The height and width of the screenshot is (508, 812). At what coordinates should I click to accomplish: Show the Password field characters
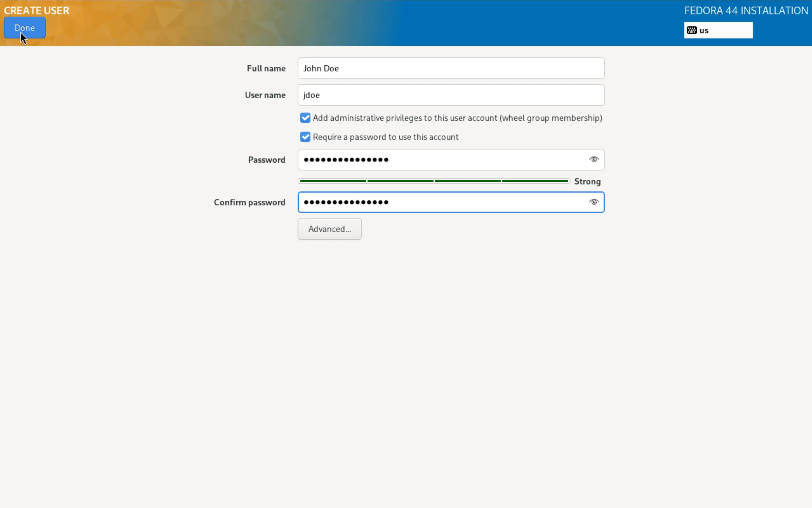pos(594,160)
